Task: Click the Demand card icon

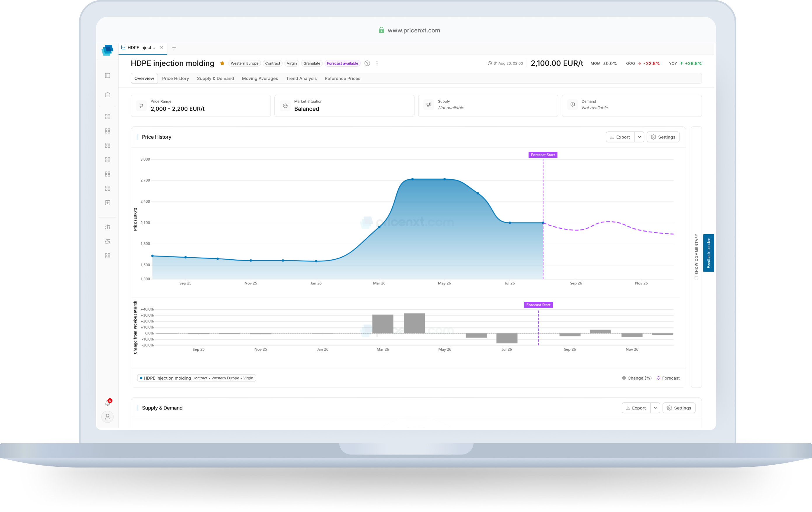Action: [x=573, y=105]
